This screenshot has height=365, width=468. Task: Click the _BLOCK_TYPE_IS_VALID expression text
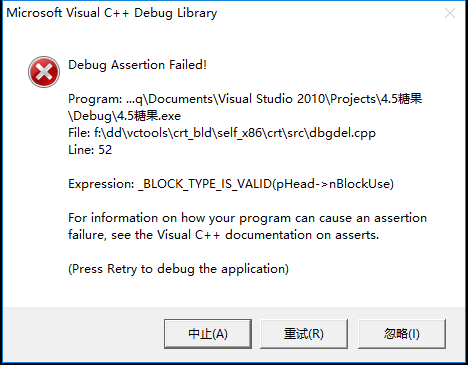[205, 184]
